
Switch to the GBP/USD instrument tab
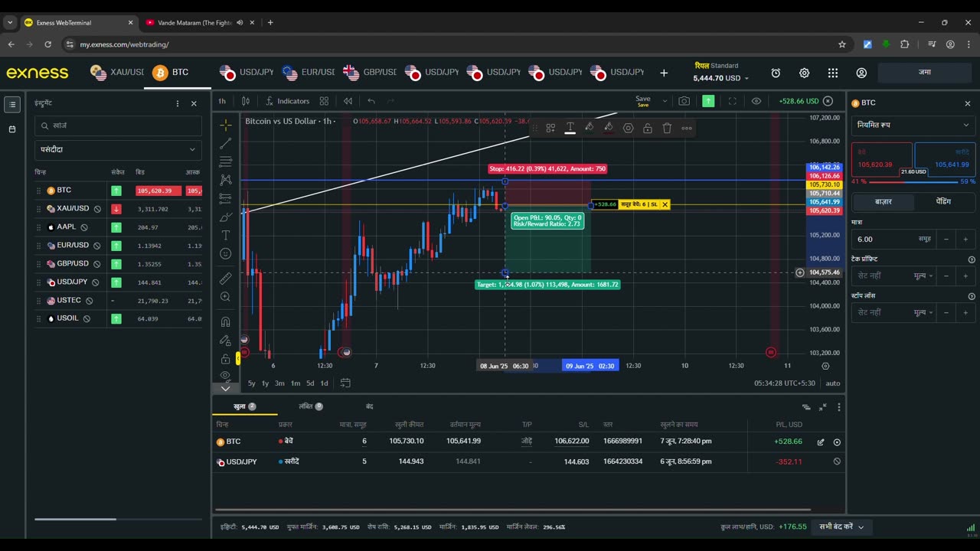pos(370,73)
